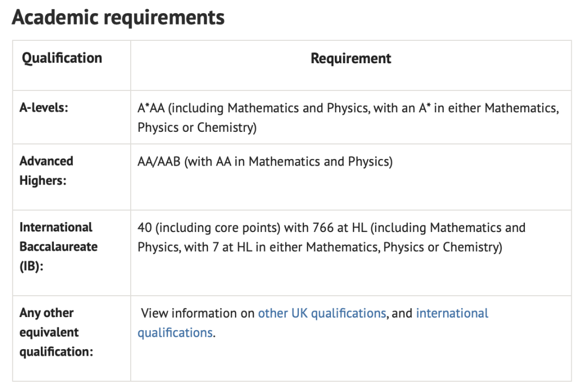Viewport: 588px width, 390px height.
Task: Click the View information on text
Action: click(x=198, y=313)
